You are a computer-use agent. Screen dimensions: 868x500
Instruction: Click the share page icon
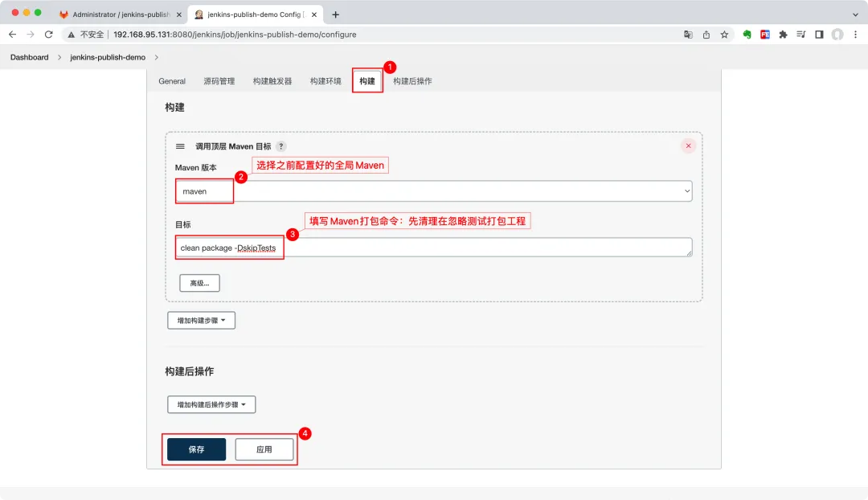(x=706, y=35)
